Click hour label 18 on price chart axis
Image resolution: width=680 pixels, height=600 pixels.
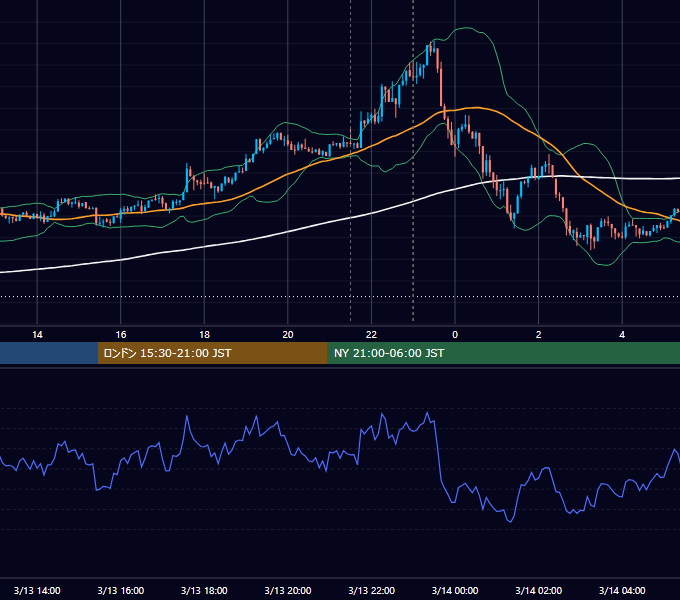tap(204, 335)
